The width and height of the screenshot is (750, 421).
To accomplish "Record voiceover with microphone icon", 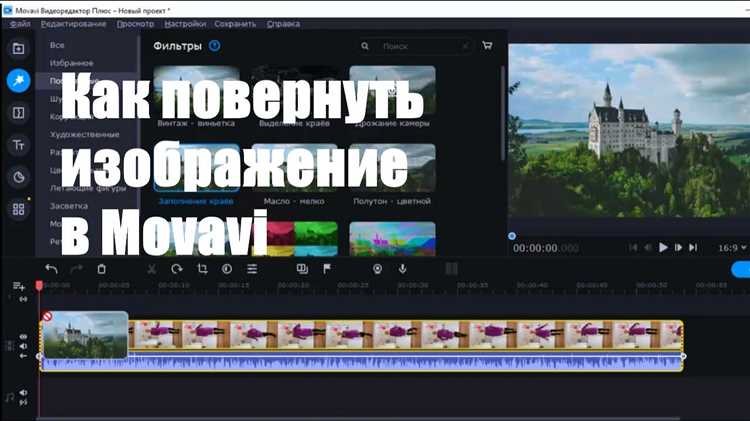I will tap(403, 269).
